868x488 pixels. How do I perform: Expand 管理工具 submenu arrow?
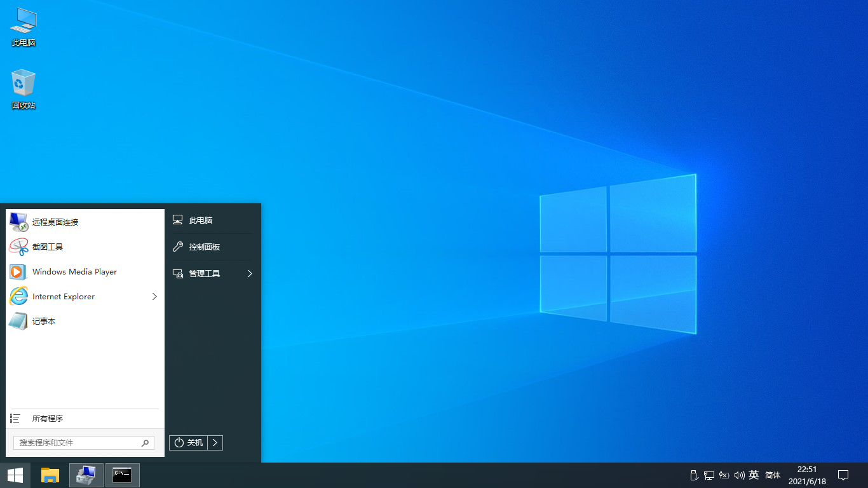pyautogui.click(x=250, y=273)
